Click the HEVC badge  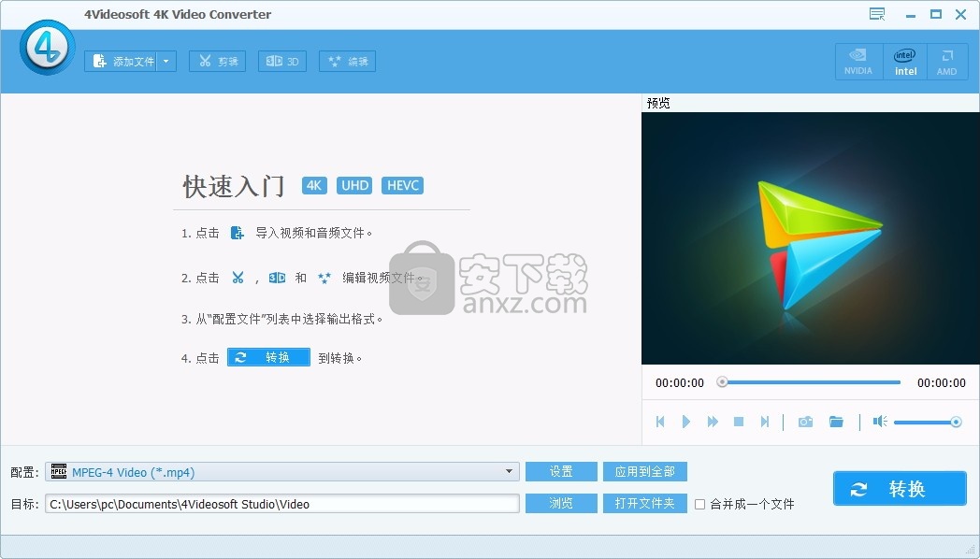click(402, 185)
